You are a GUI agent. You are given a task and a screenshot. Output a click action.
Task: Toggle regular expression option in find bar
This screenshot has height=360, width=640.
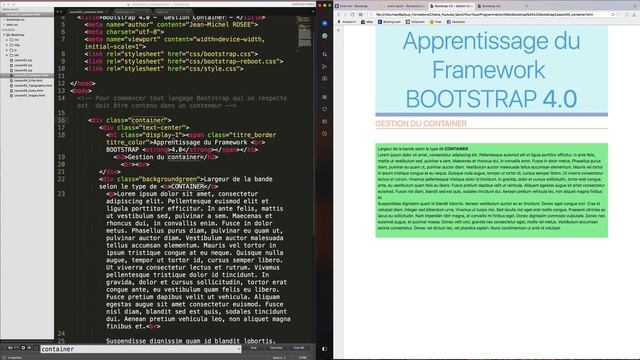[x=4, y=348]
